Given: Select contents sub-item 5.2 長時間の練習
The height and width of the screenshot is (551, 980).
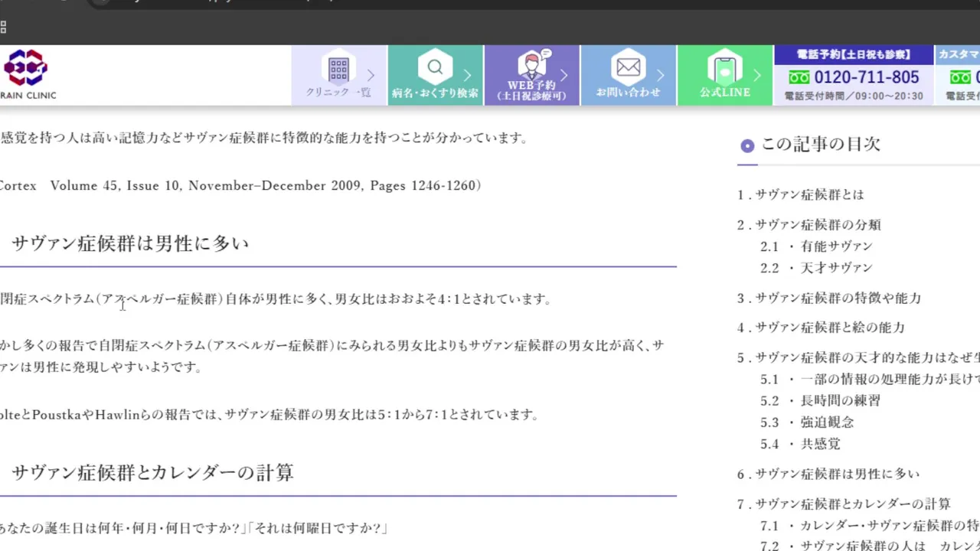Looking at the screenshot, I should (821, 400).
